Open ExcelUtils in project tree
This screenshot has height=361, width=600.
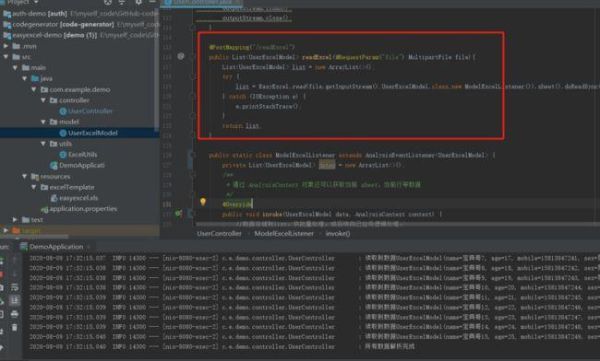[x=83, y=155]
